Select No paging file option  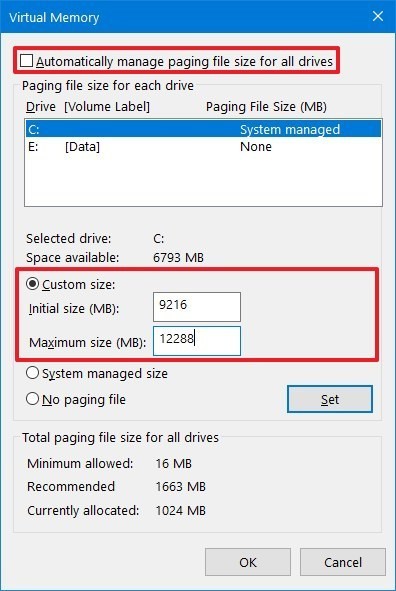(x=32, y=399)
